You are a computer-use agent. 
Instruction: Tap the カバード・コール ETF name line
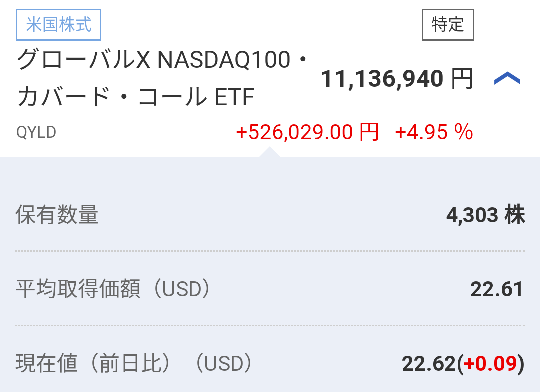[136, 97]
